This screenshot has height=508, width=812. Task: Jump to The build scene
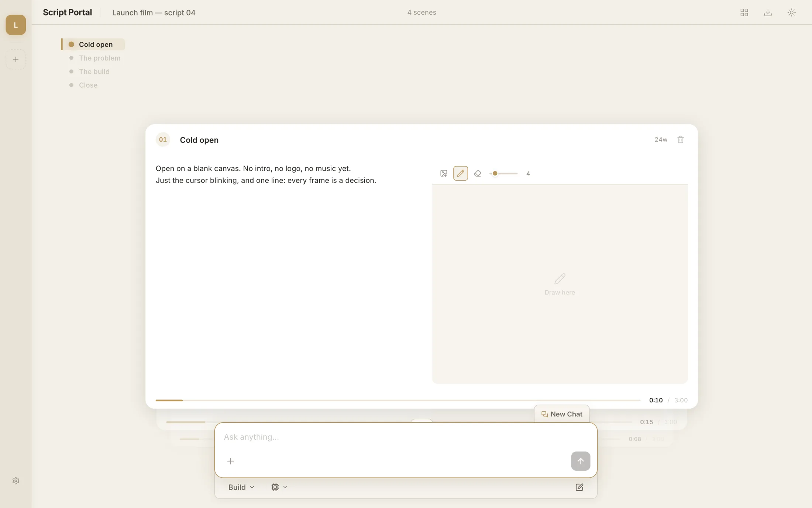click(89, 71)
